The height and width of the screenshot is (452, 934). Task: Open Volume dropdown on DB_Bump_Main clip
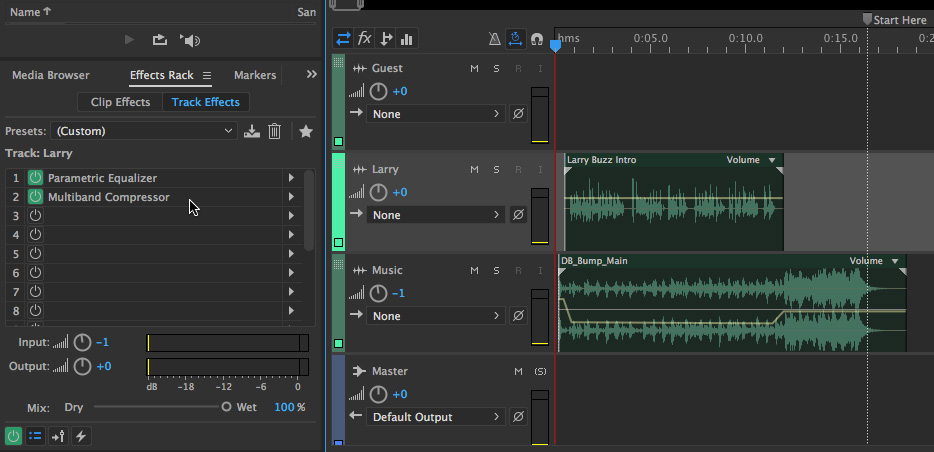[874, 261]
